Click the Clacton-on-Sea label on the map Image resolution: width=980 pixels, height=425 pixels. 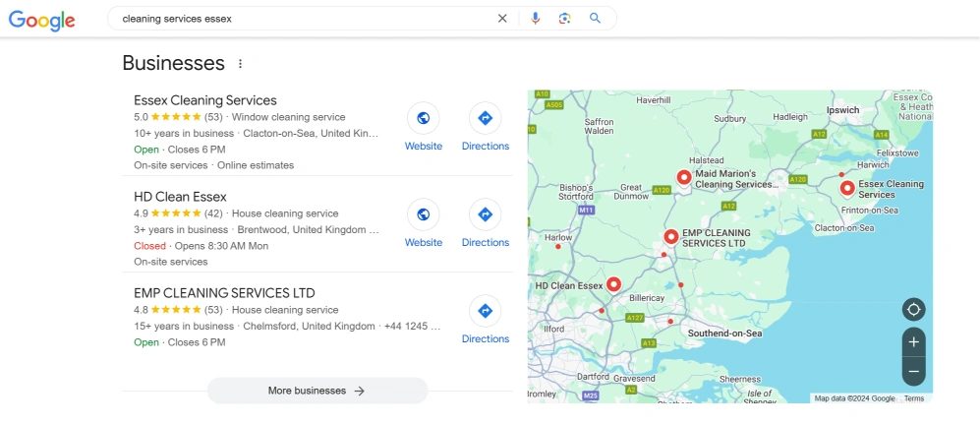click(x=843, y=228)
